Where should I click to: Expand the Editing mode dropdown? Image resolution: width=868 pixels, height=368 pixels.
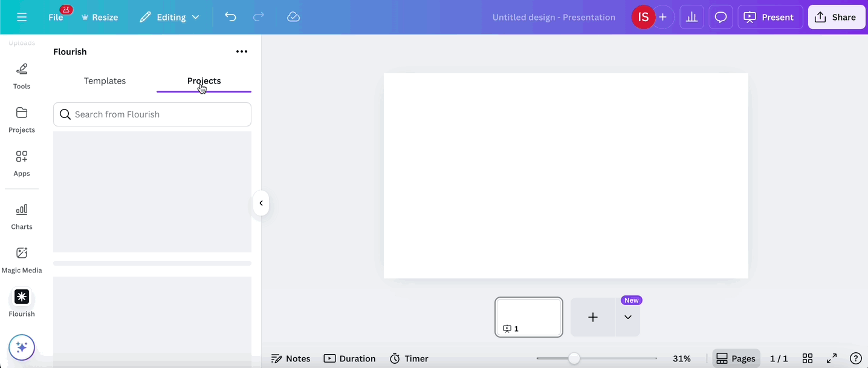(169, 17)
